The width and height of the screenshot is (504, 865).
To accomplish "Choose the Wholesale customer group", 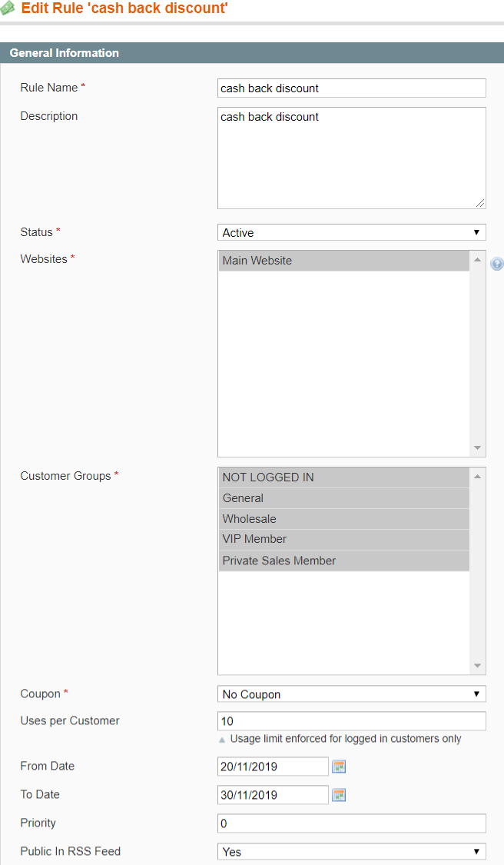I will pyautogui.click(x=343, y=519).
